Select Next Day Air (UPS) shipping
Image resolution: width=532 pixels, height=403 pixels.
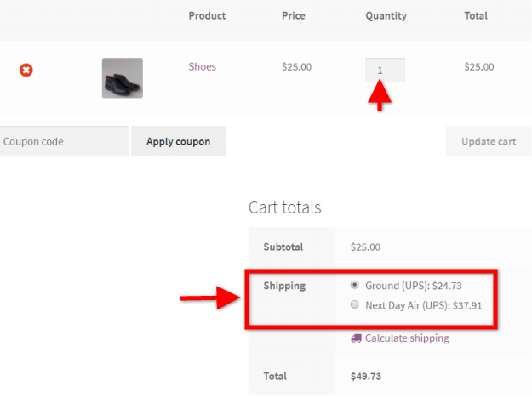tap(355, 304)
